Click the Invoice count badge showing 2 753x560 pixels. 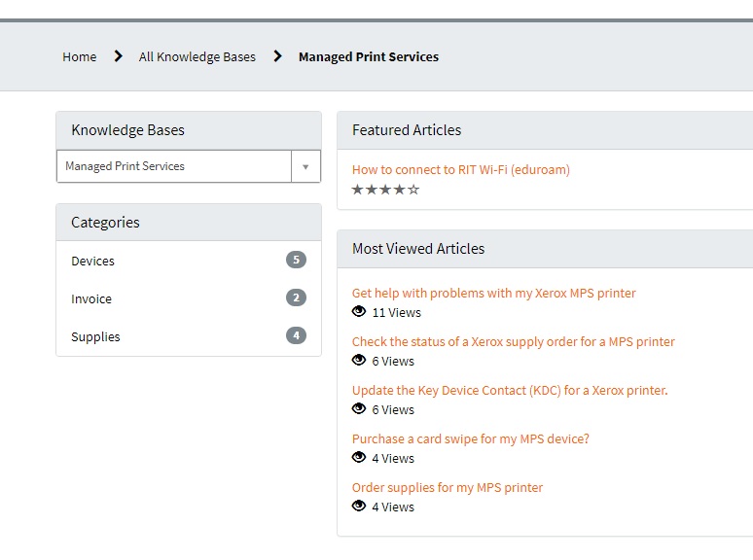point(296,297)
